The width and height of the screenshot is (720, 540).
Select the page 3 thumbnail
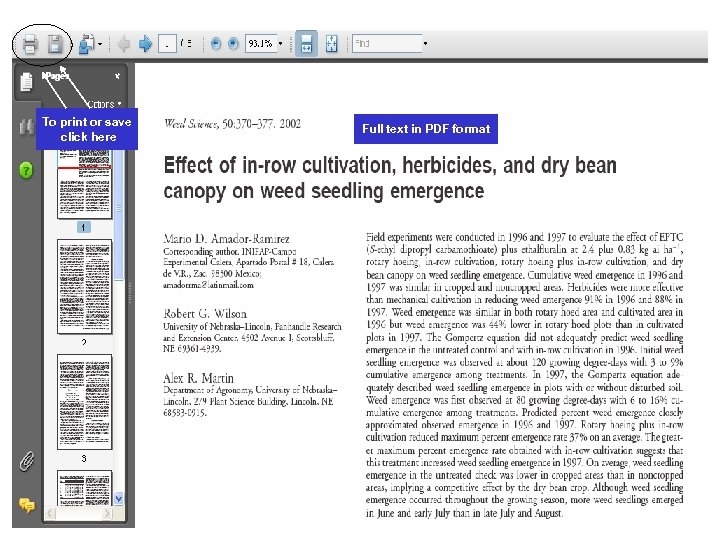(84, 402)
